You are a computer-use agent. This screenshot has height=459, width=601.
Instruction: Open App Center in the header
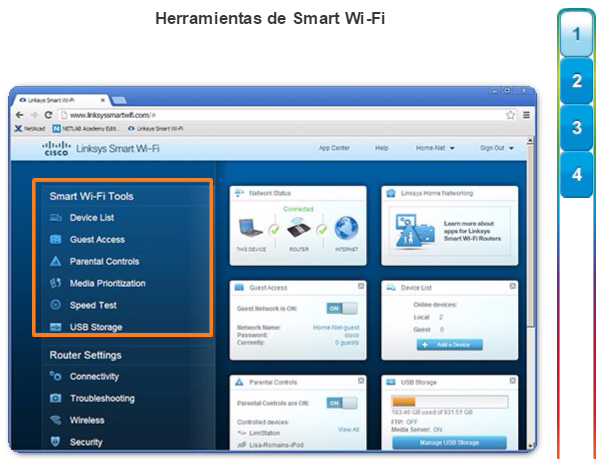tap(334, 148)
